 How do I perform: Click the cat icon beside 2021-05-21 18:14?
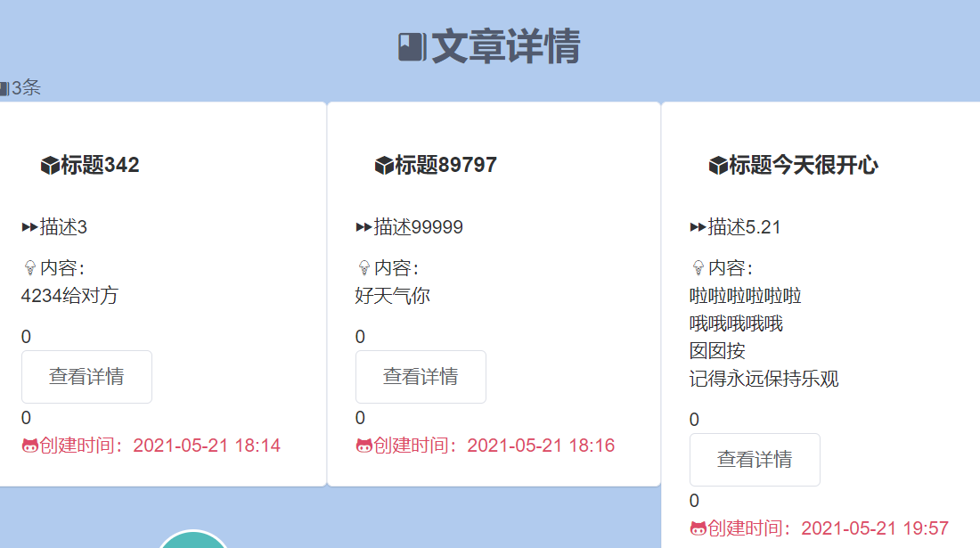click(30, 446)
